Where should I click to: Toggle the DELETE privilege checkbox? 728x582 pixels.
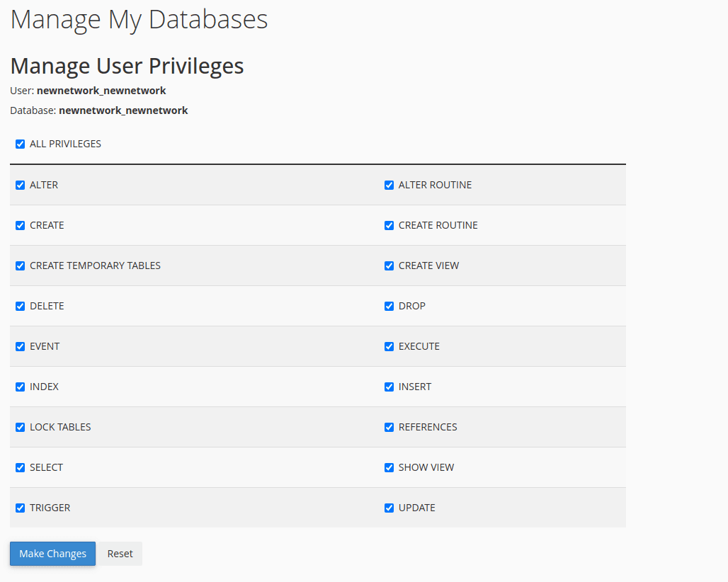tap(20, 306)
